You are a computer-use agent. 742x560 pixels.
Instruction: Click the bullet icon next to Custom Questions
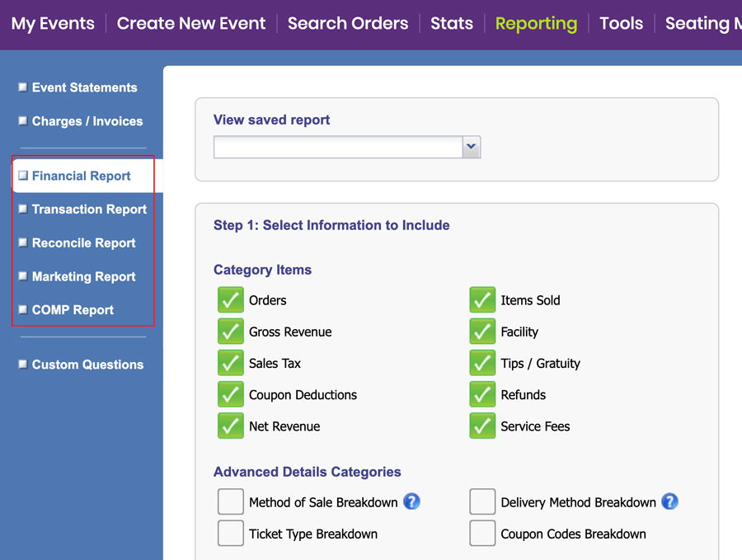[21, 364]
